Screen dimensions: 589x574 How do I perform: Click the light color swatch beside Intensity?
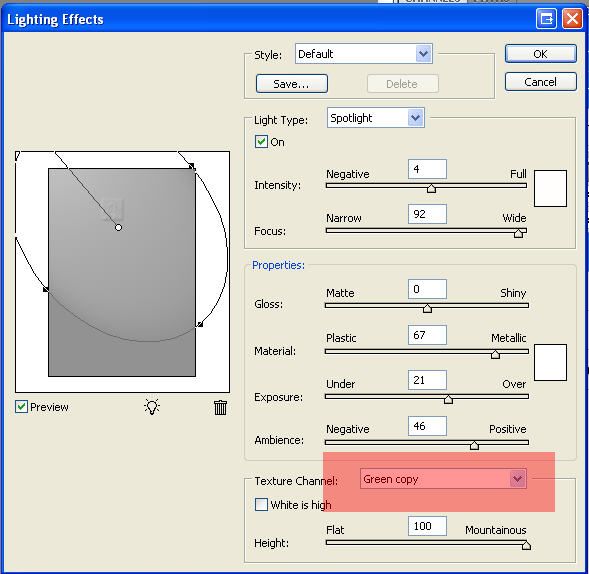tap(550, 188)
